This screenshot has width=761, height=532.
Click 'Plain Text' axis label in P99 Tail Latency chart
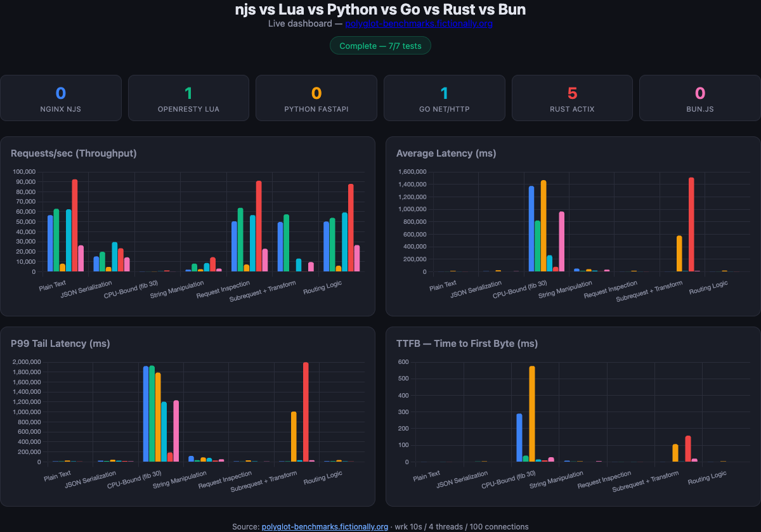coord(57,475)
